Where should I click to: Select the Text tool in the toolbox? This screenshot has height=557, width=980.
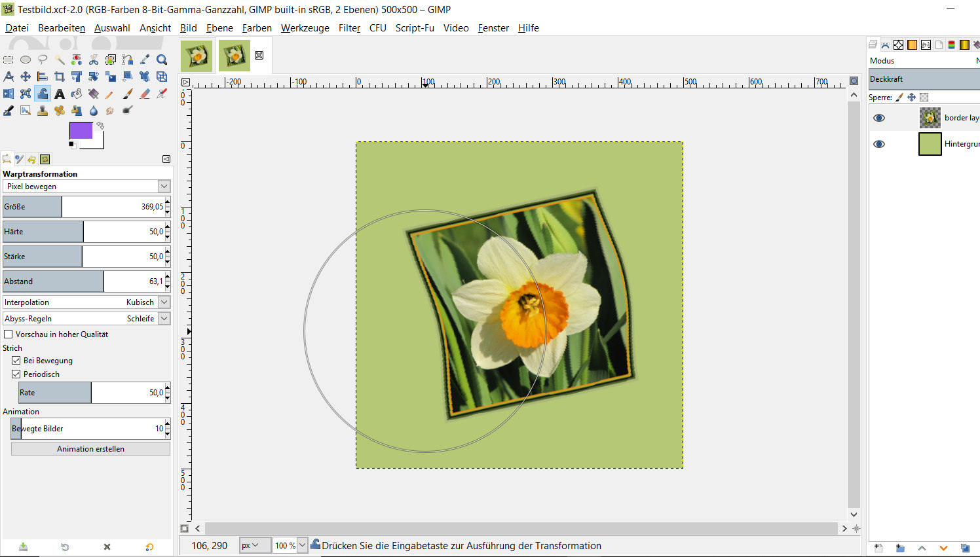(x=60, y=94)
